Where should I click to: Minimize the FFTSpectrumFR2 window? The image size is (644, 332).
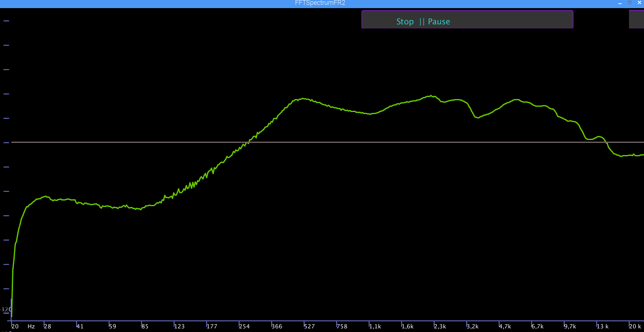620,3
